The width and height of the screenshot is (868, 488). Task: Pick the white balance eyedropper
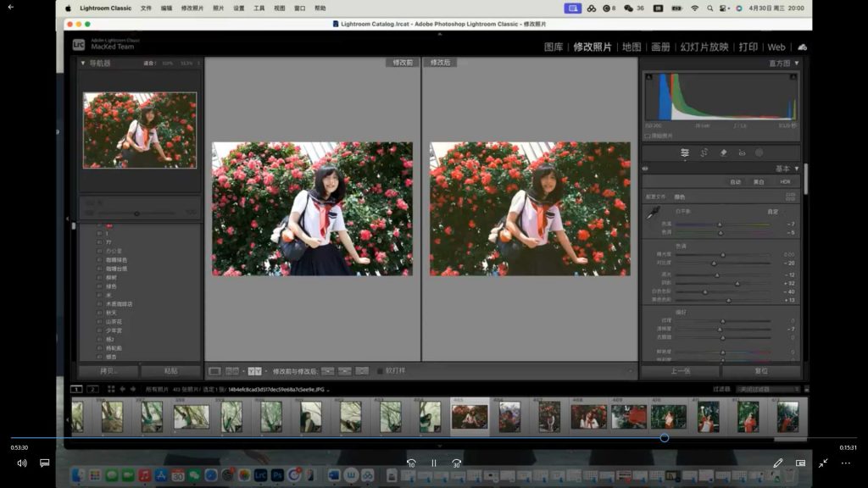[653, 213]
